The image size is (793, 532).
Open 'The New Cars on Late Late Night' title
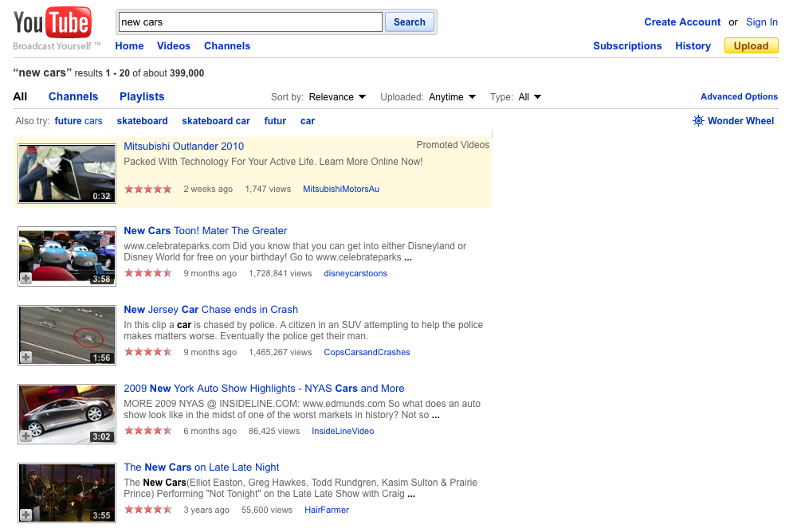pyautogui.click(x=202, y=467)
